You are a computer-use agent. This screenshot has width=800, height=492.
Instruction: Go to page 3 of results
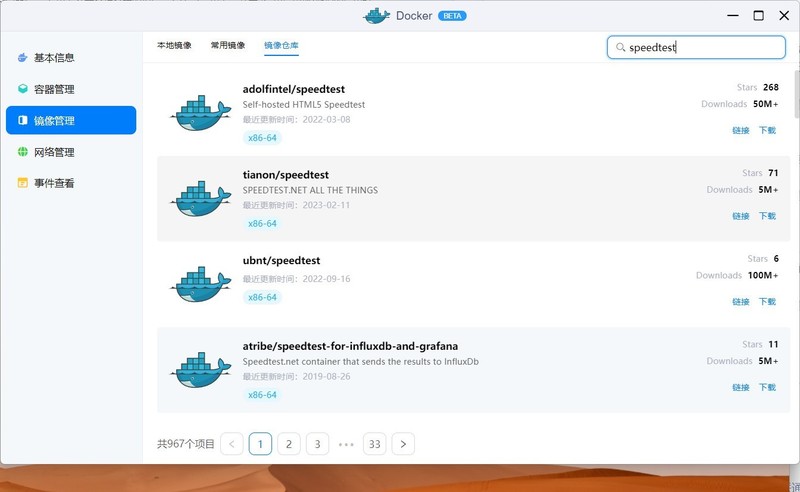click(317, 444)
